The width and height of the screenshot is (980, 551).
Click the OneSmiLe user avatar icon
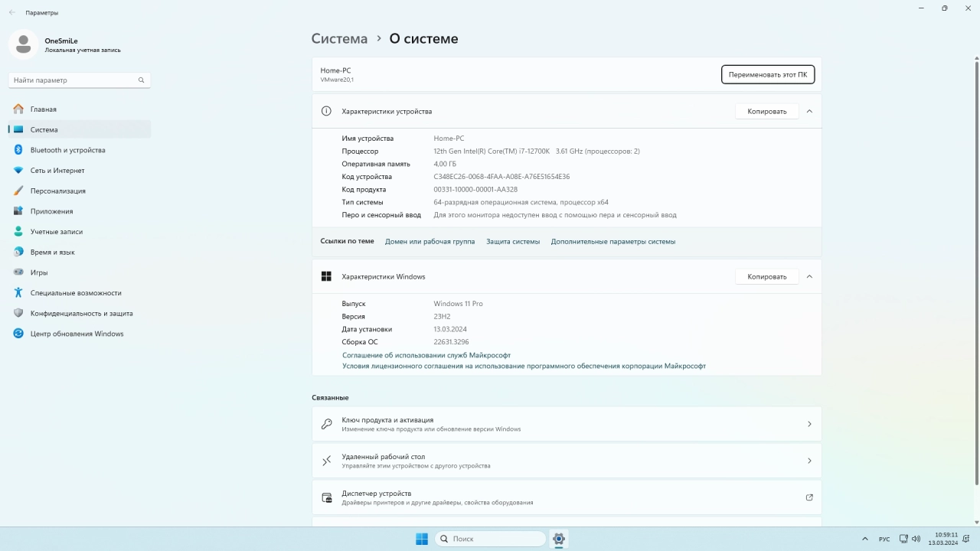pyautogui.click(x=23, y=44)
